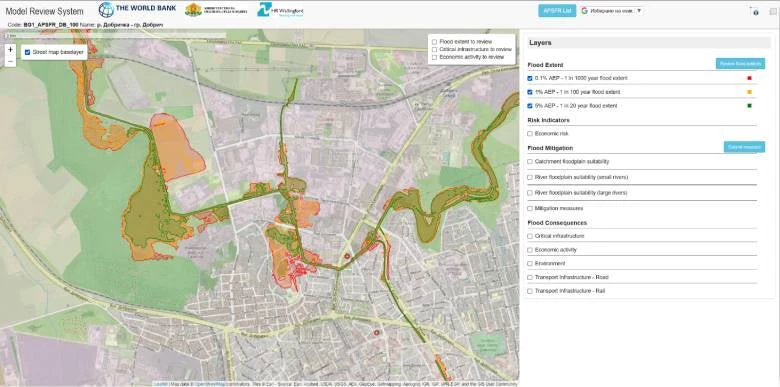
Task: Click orange swatch for 100 year flood
Action: coord(750,92)
